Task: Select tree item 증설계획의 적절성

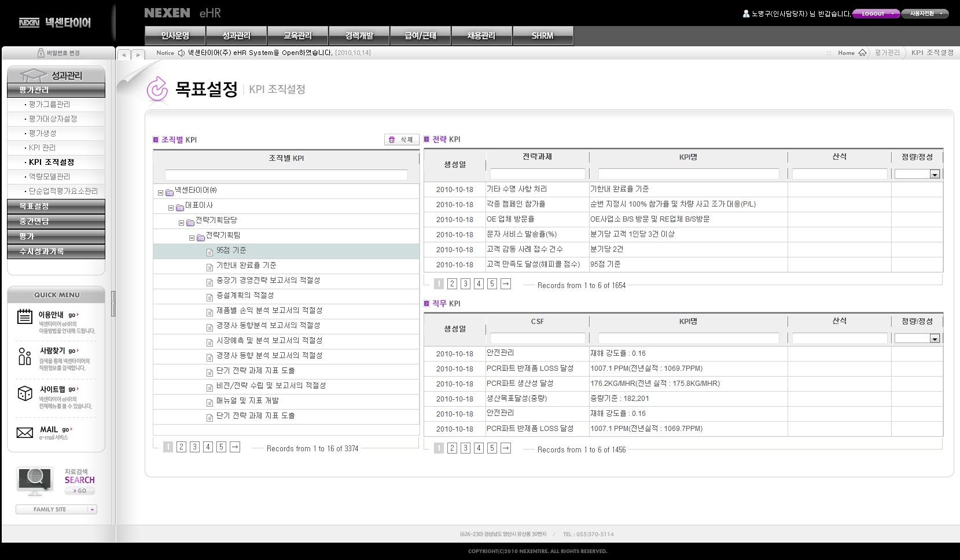Action: tap(245, 296)
